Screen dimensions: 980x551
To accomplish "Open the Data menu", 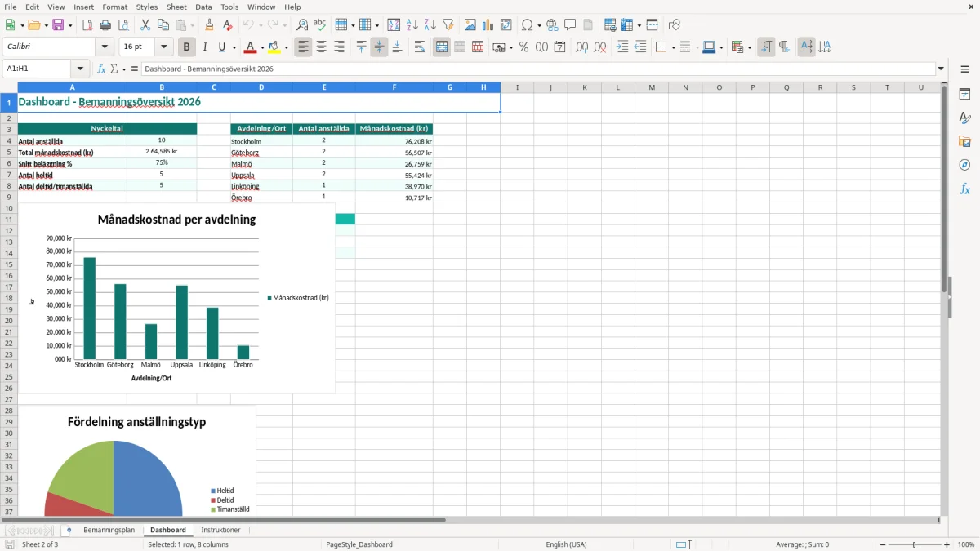I will pyautogui.click(x=203, y=7).
